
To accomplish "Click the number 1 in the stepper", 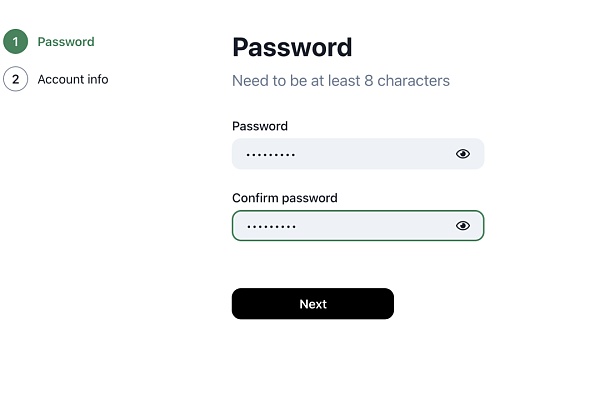I will [x=15, y=41].
